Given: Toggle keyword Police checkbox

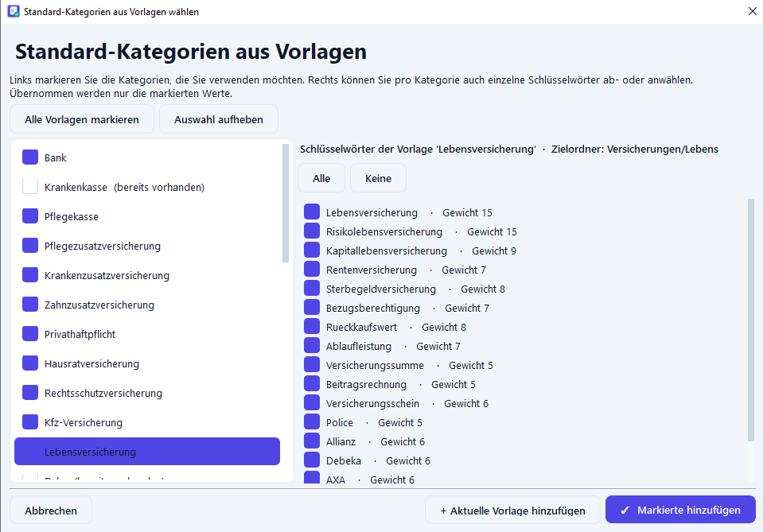Looking at the screenshot, I should click(x=312, y=421).
